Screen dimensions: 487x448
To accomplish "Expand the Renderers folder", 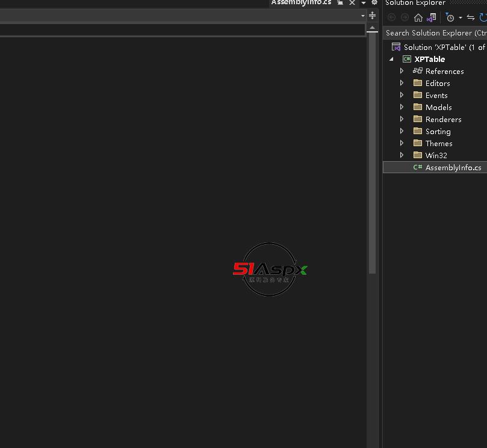I will pyautogui.click(x=402, y=119).
